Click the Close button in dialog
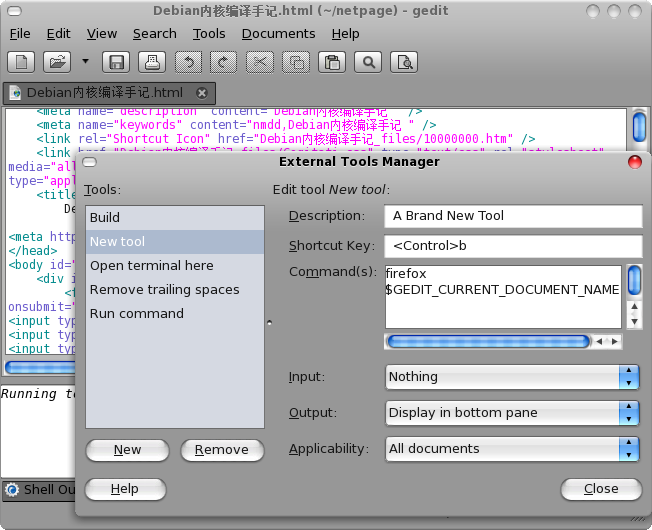The height and width of the screenshot is (530, 652). pos(601,489)
